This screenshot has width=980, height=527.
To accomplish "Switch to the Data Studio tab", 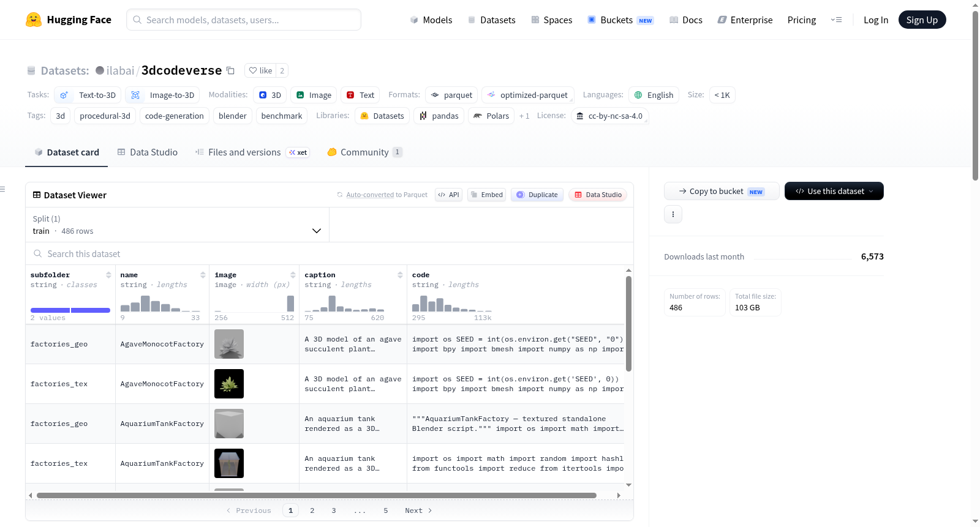I will (147, 152).
